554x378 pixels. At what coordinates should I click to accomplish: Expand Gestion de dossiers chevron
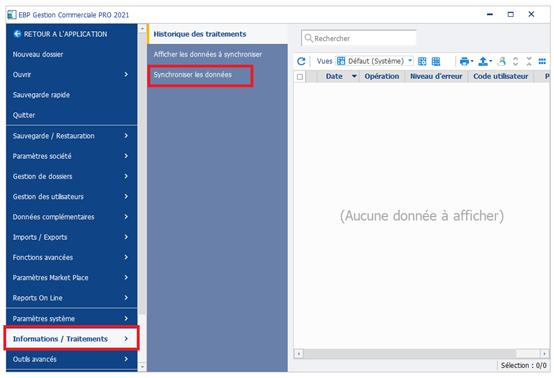126,176
